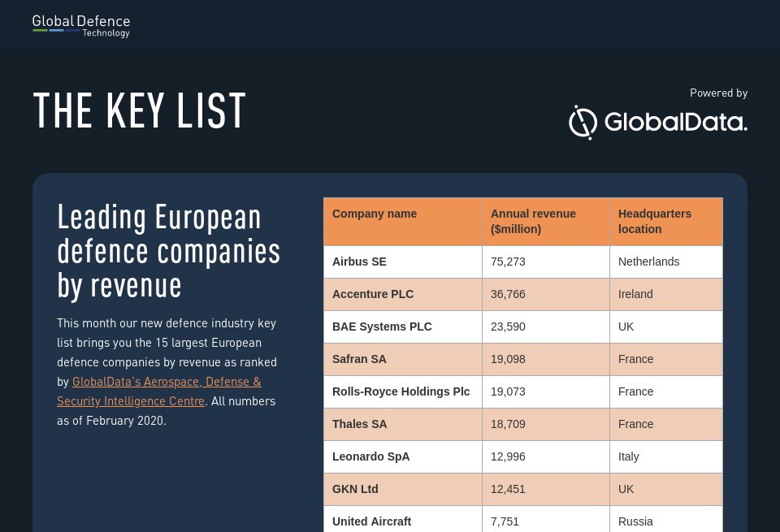The height and width of the screenshot is (532, 780).
Task: Click the Global Defence Technology logo
Action: [81, 25]
